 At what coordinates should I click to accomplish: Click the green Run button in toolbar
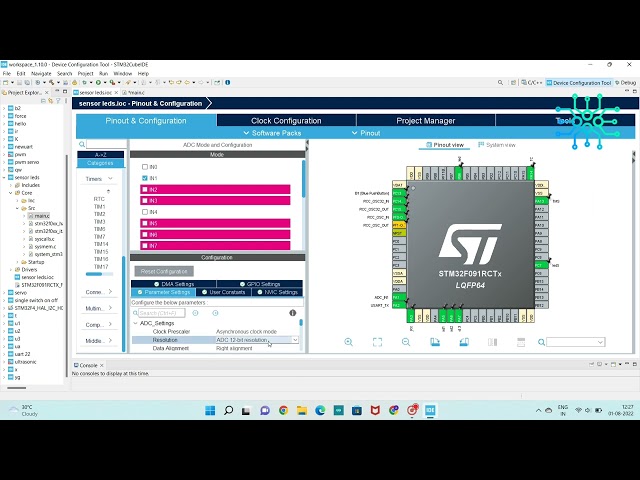98,82
